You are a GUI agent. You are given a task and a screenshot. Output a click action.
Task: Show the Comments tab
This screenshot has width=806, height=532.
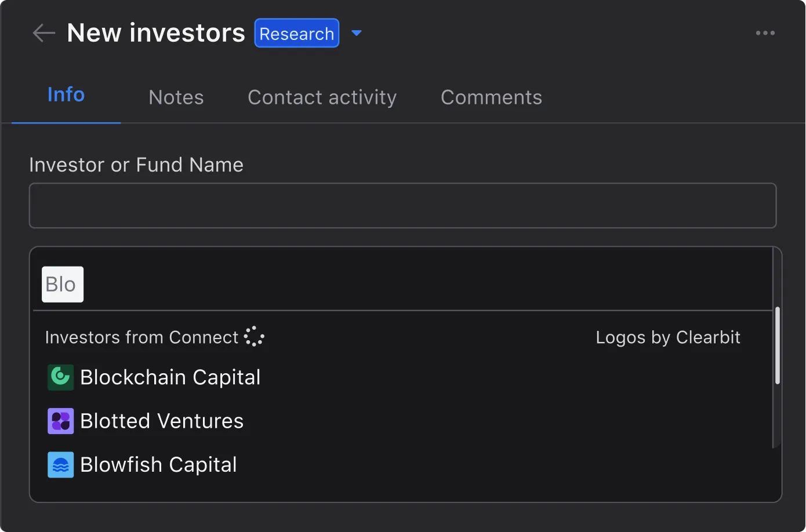coord(491,97)
